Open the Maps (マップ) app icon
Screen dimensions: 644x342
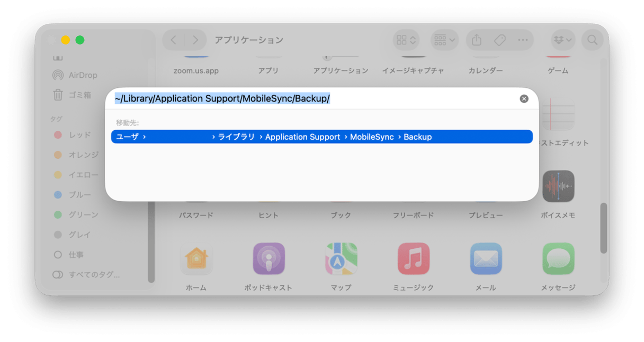(x=341, y=259)
